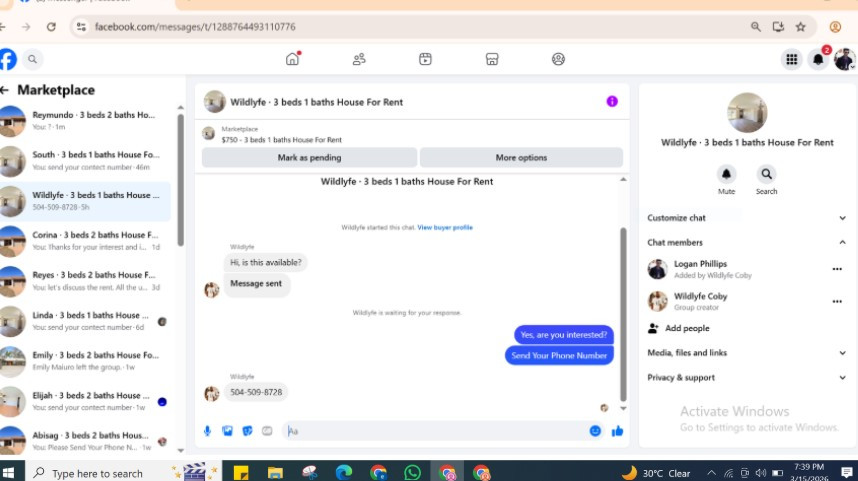Click 'Send Your Phone Number' message bubble
Screen dimensions: 858x481
click(559, 356)
